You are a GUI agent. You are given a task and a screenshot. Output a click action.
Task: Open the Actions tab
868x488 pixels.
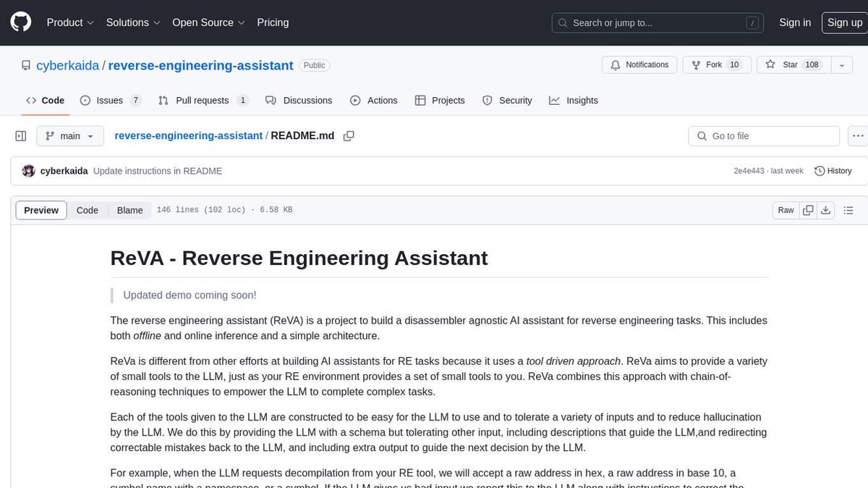click(x=374, y=101)
